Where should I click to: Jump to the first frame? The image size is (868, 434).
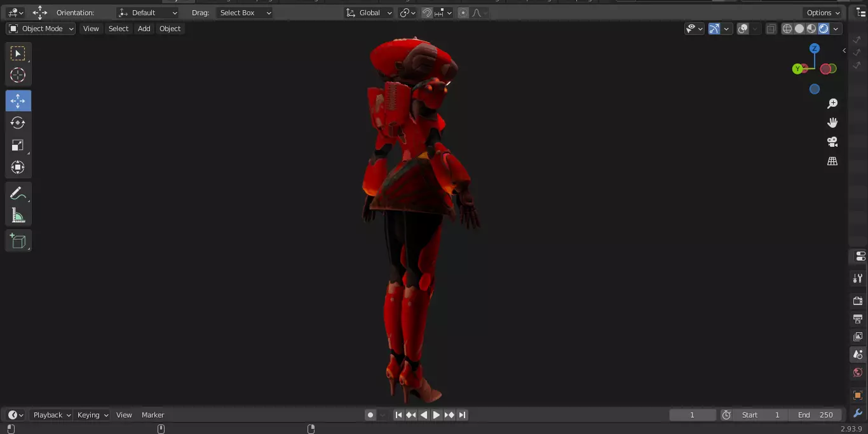[398, 415]
